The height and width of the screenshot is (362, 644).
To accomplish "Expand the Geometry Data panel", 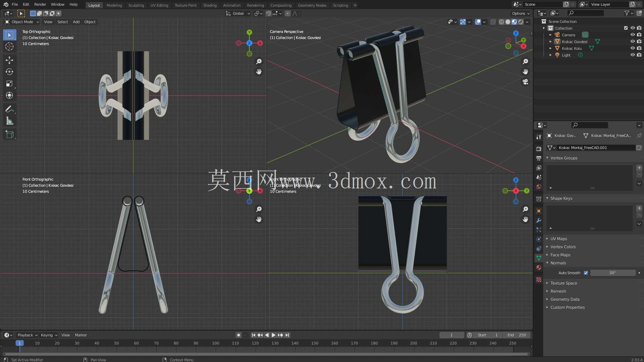I will 565,299.
